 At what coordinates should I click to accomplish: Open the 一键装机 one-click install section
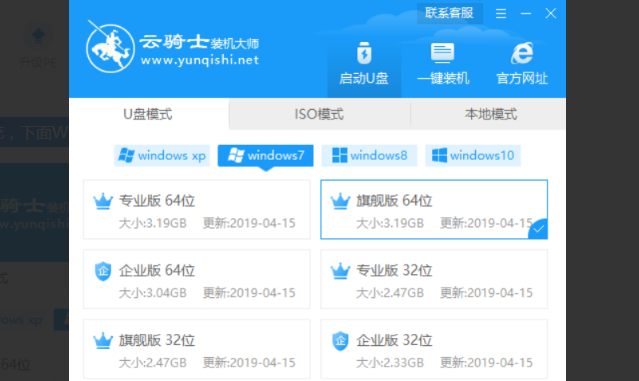(443, 64)
